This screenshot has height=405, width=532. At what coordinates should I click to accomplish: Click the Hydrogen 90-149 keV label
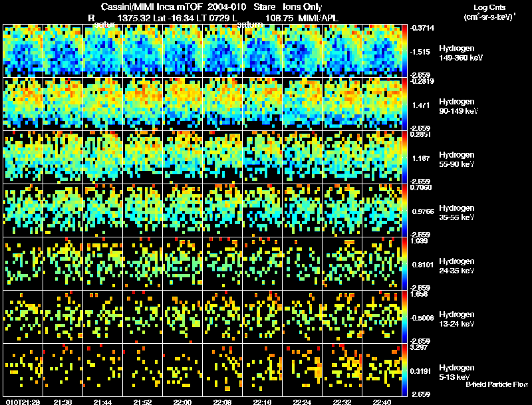(x=458, y=106)
